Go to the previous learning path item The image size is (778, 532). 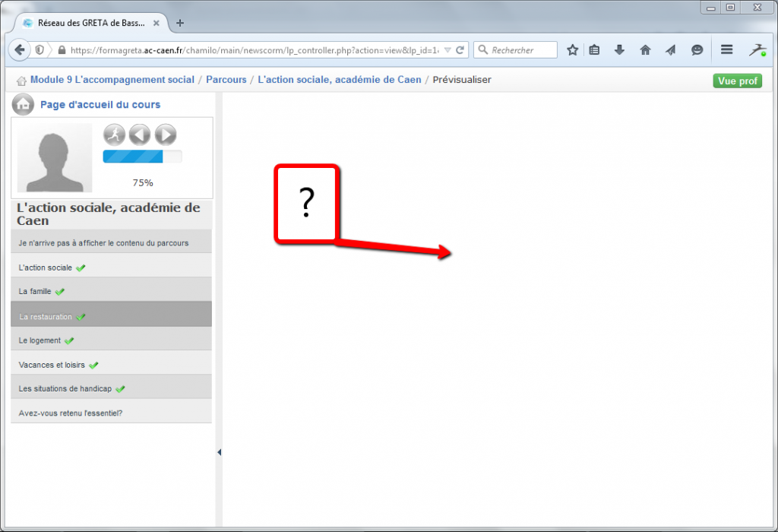[139, 135]
